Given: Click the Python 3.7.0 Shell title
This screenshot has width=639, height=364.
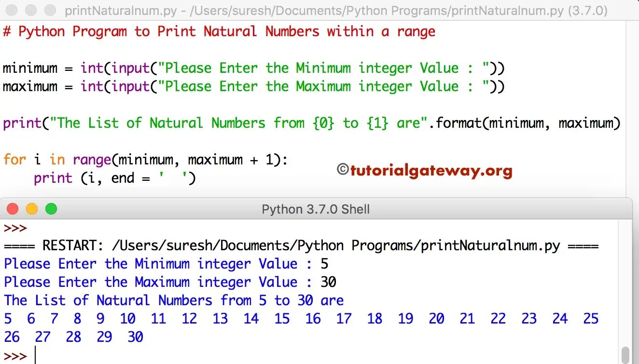Looking at the screenshot, I should coord(316,209).
